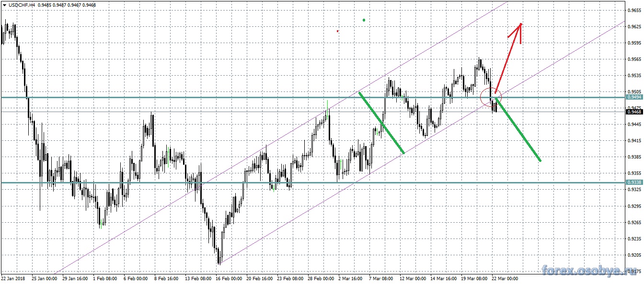Click the USDCHF,H4 symbol title text
The width and height of the screenshot is (644, 284).
(21, 5)
